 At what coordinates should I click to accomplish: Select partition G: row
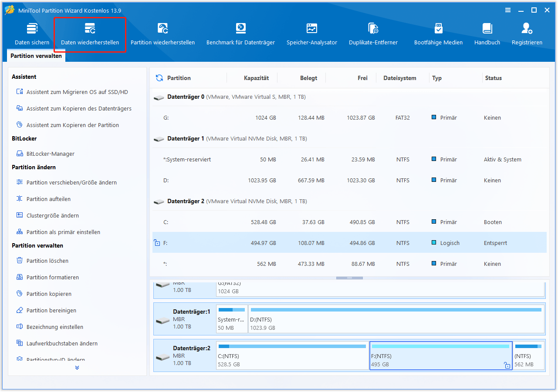coord(348,118)
